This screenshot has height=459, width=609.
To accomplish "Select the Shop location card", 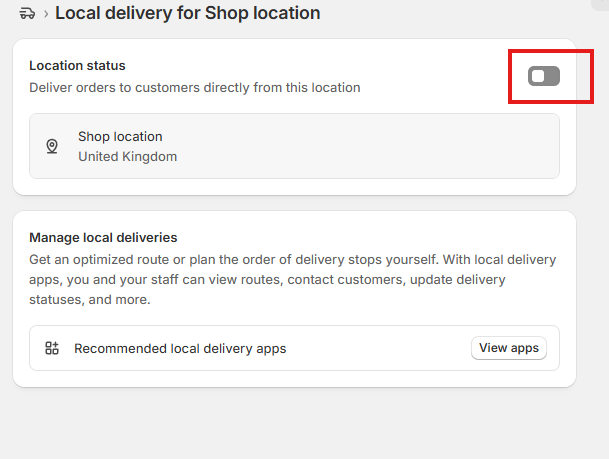I will click(294, 146).
